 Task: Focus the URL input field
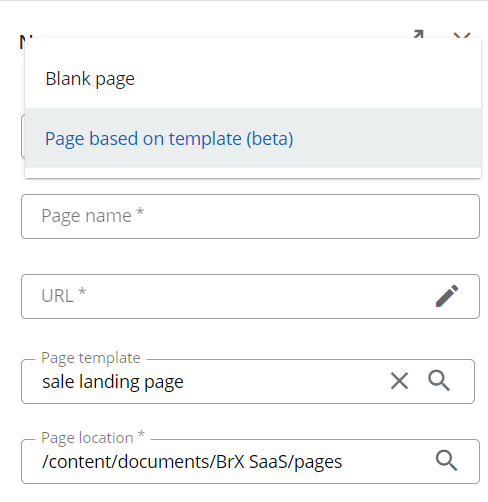[227, 296]
